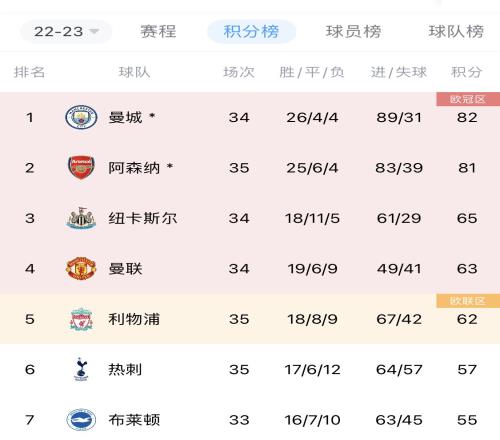The height and width of the screenshot is (440, 500).
Task: Click the Tottenham club crest
Action: click(81, 369)
